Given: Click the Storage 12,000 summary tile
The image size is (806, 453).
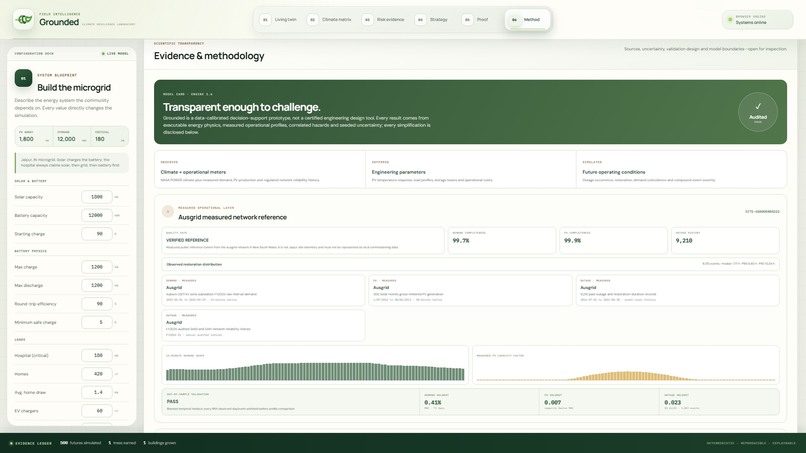Looking at the screenshot, I should [x=71, y=136].
